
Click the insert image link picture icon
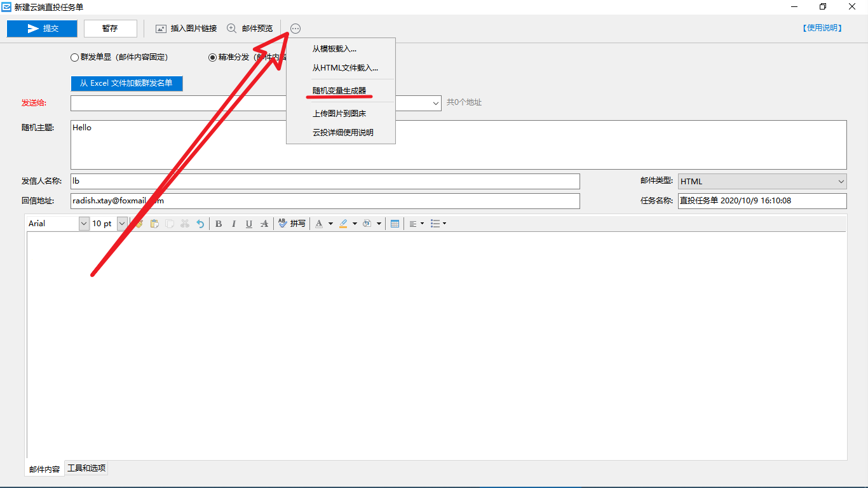161,29
